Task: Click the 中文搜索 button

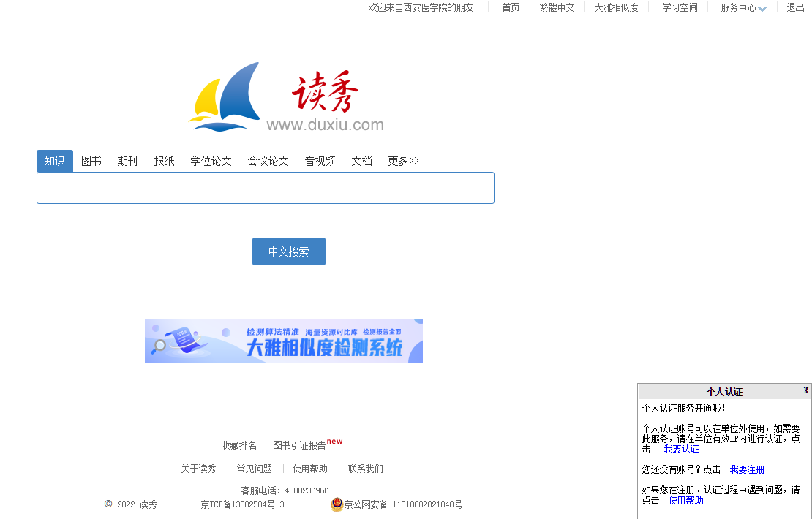Action: 289,251
